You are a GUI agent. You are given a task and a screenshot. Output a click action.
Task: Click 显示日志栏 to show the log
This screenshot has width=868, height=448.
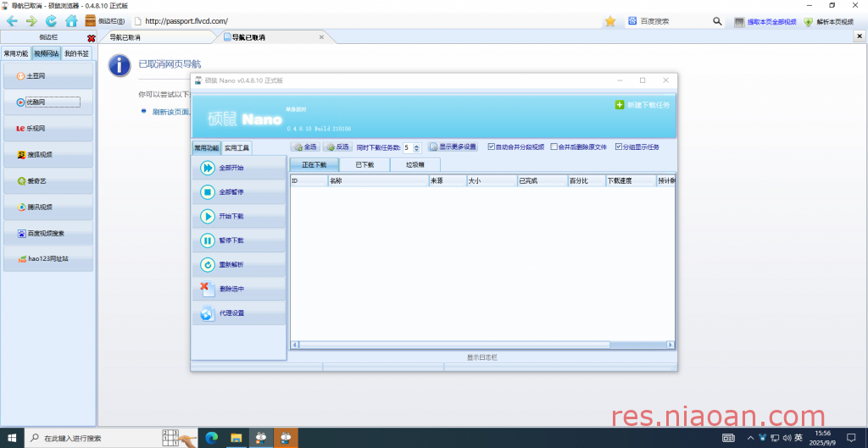482,357
